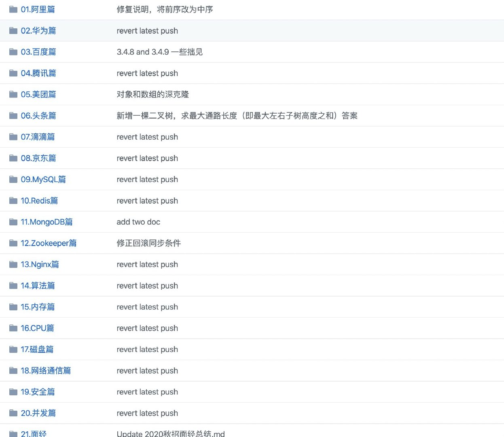Screen dimensions: 504x437
Task: Open the 18.网络通信篇 folder link
Action: tap(46, 371)
